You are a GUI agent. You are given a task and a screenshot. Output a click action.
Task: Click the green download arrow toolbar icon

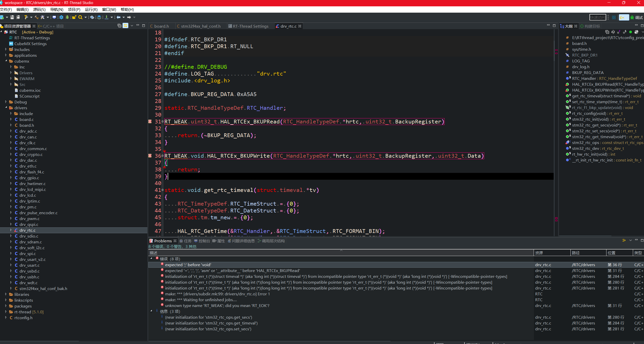pyautogui.click(x=107, y=17)
